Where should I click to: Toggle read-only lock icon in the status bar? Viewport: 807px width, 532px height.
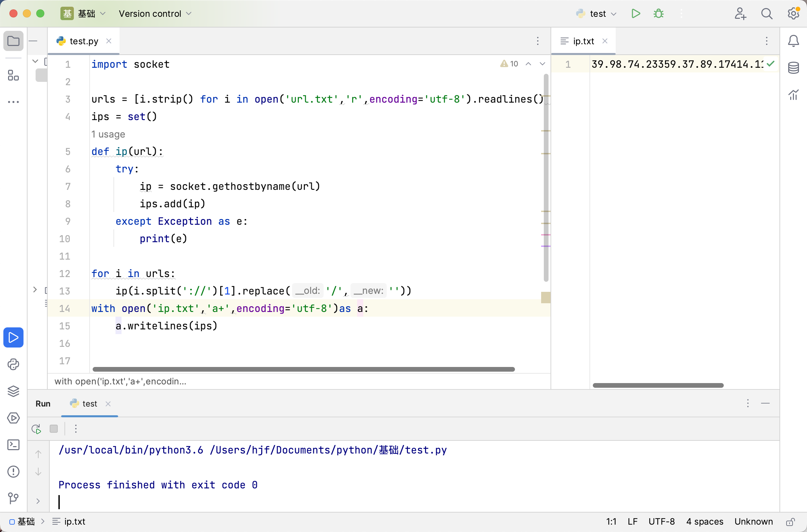coord(791,522)
